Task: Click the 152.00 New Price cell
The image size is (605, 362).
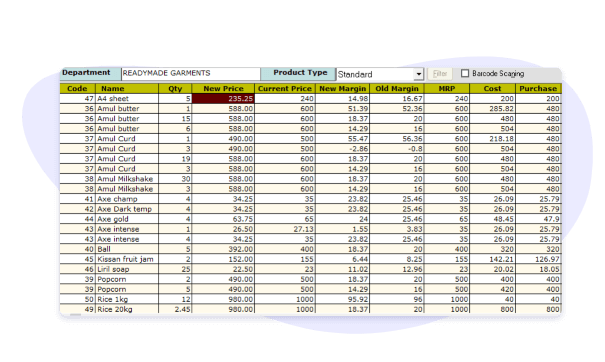Action: pyautogui.click(x=223, y=259)
